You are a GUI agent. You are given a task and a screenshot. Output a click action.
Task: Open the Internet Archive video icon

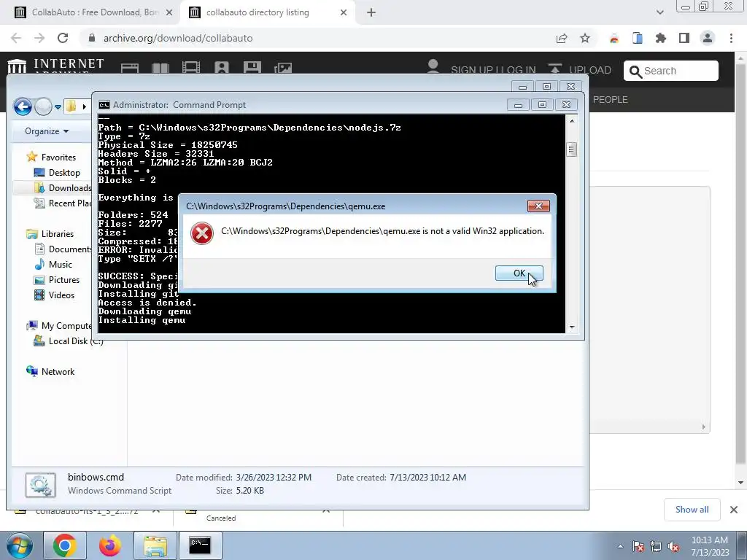click(x=191, y=68)
